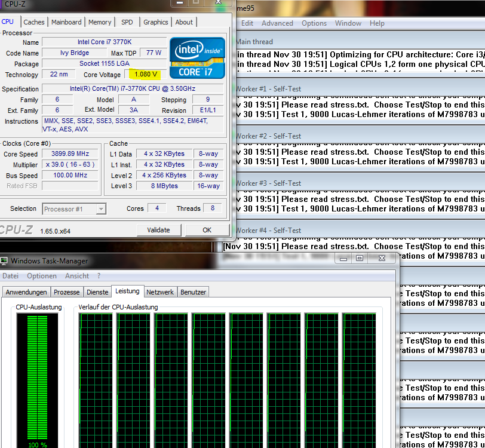Click the Ivy Bridge code name field

(x=75, y=53)
